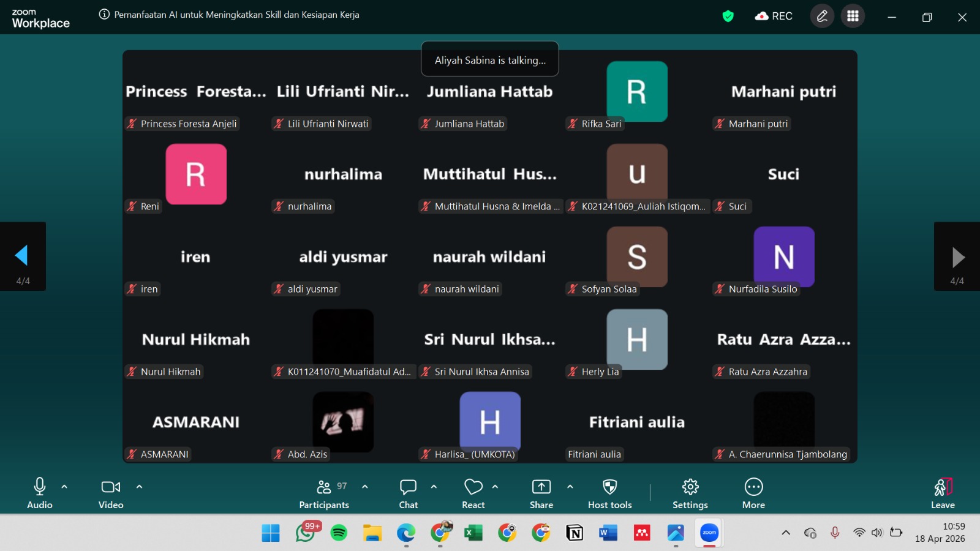Open the Chat panel
The image size is (980, 551).
click(x=408, y=493)
